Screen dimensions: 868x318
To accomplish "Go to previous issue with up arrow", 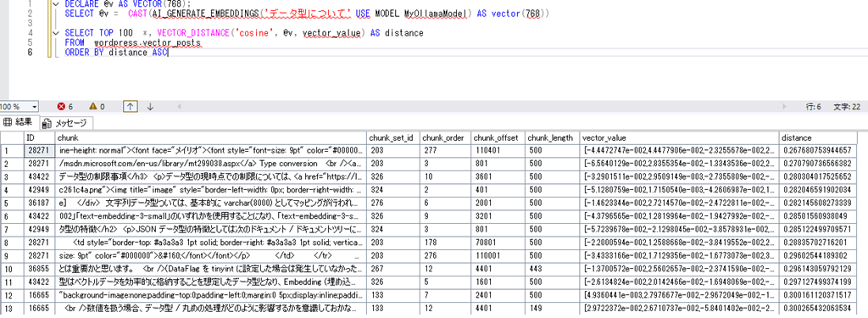I will coord(130,106).
